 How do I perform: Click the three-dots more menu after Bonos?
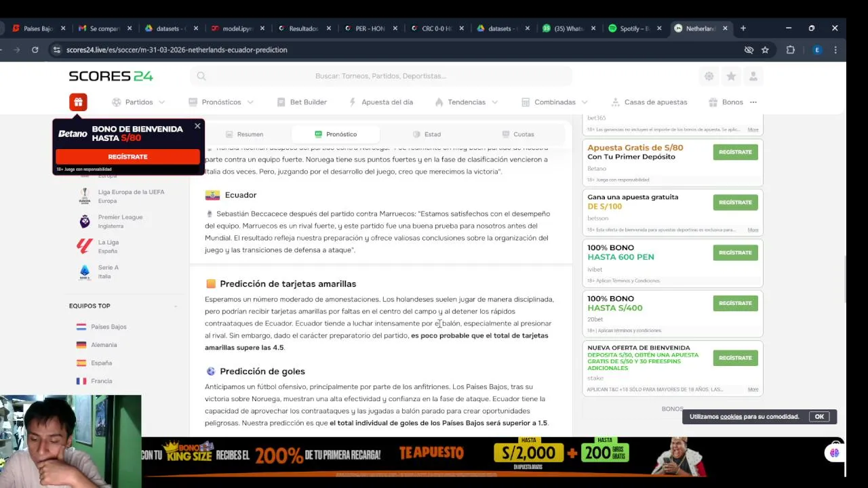coord(753,102)
